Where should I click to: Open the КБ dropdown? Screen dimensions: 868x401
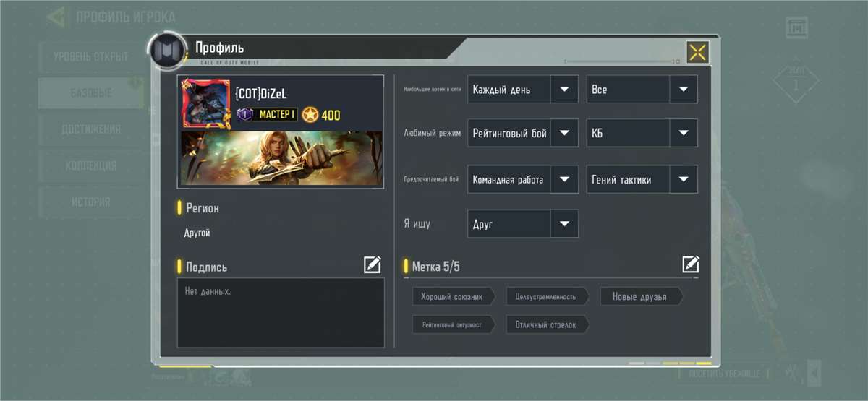point(642,133)
